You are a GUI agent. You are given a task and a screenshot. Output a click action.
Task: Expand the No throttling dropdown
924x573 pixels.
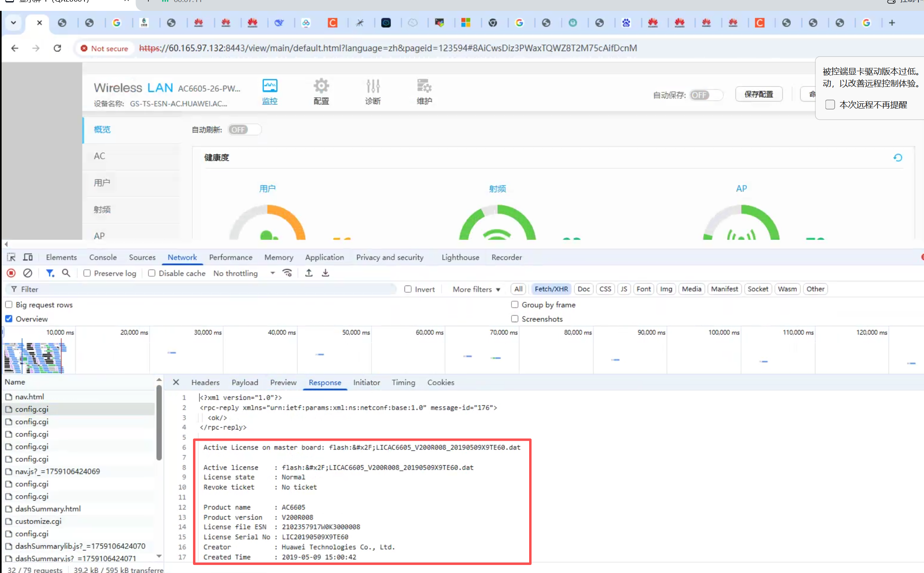(x=244, y=273)
